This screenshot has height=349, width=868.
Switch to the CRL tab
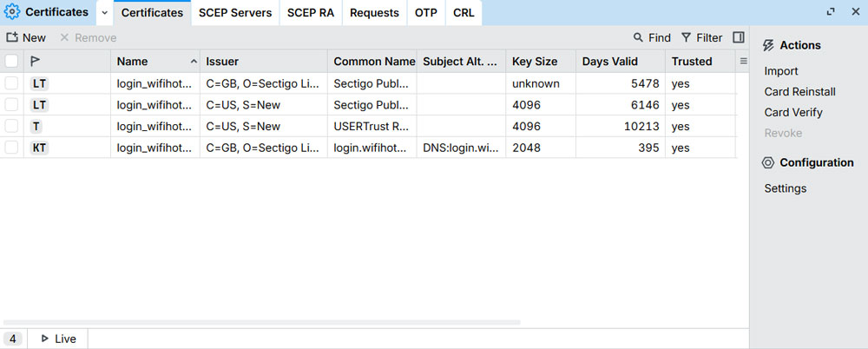[464, 13]
